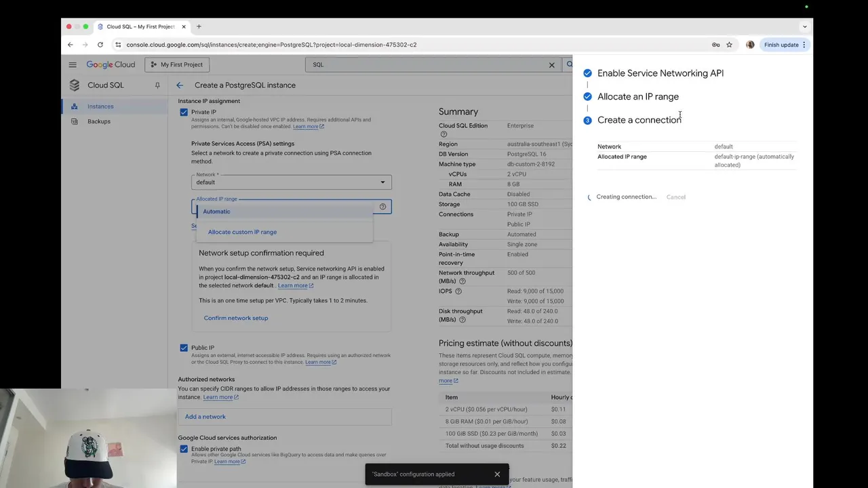
Task: Open Learn more link in network setup box
Action: pyautogui.click(x=296, y=285)
